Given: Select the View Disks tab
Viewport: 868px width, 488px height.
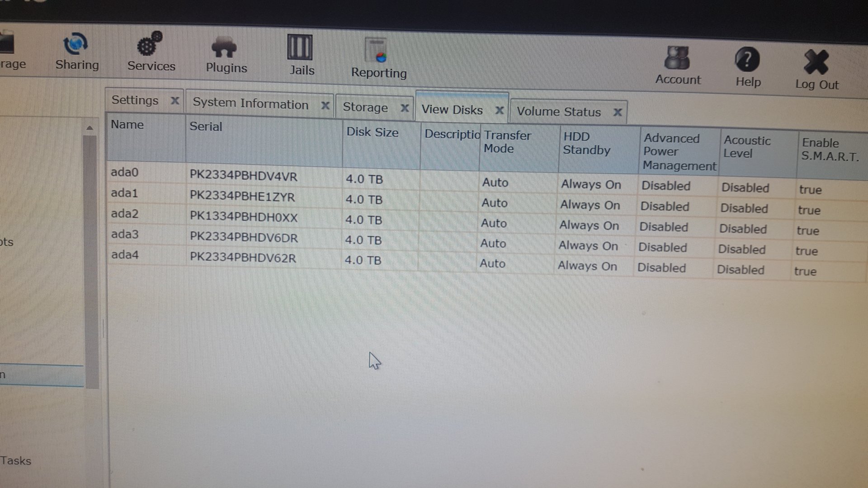Looking at the screenshot, I should point(452,110).
